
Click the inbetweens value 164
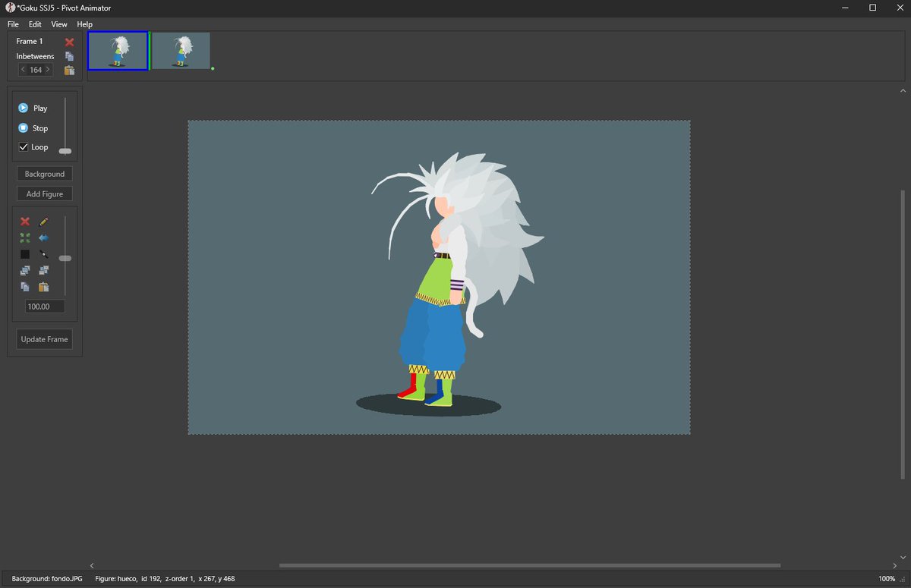(x=36, y=70)
